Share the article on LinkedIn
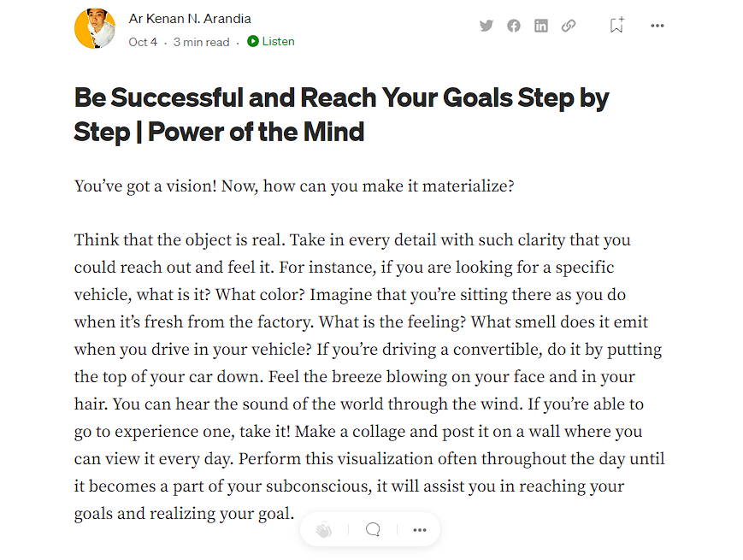 (541, 26)
